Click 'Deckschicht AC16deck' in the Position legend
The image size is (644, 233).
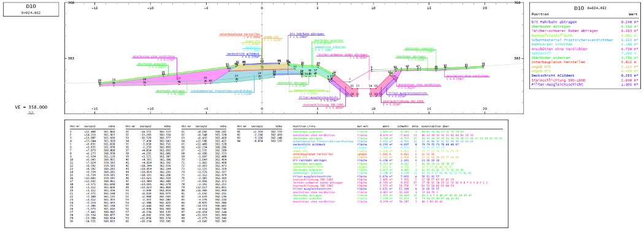coord(553,76)
